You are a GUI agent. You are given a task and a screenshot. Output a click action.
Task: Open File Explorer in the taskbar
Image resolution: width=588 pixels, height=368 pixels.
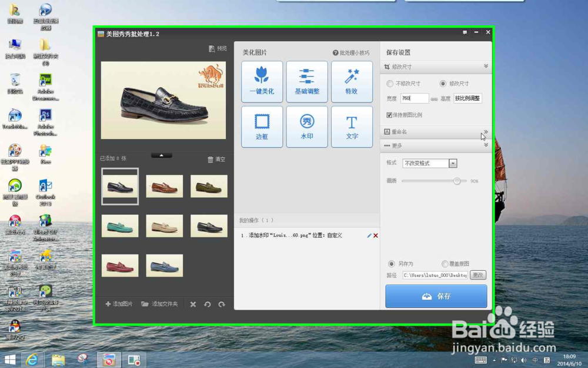click(x=58, y=360)
